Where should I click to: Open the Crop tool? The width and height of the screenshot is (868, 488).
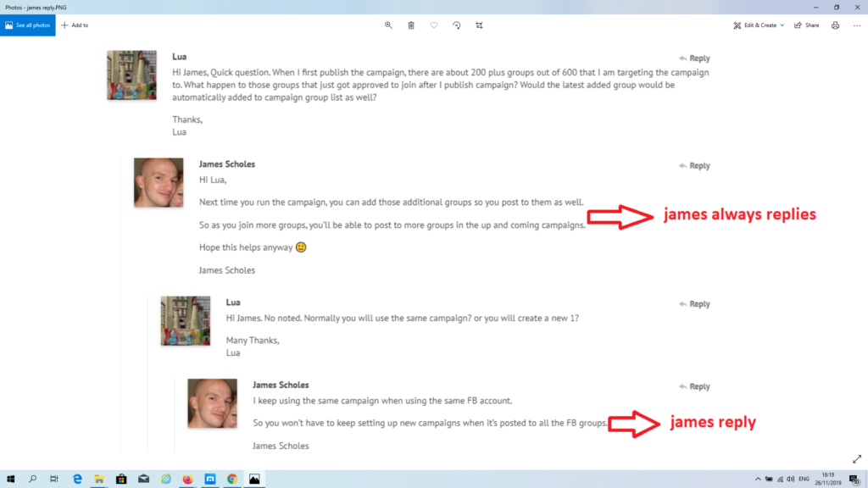[480, 25]
